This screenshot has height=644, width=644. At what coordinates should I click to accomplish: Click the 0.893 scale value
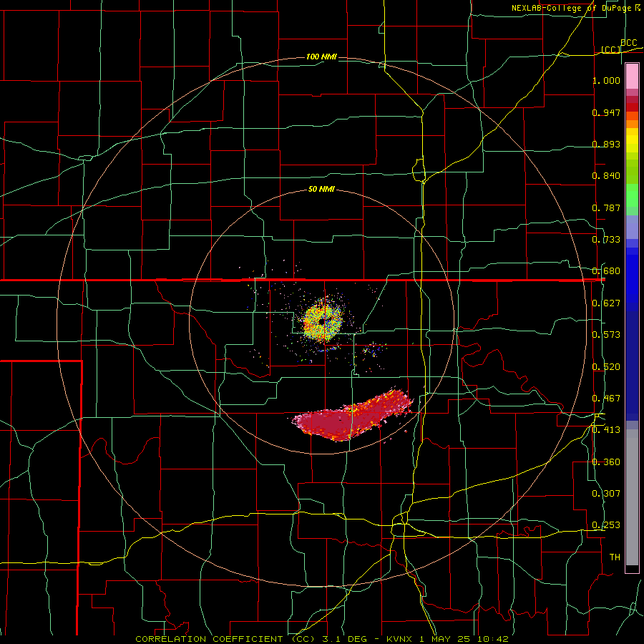coord(606,144)
